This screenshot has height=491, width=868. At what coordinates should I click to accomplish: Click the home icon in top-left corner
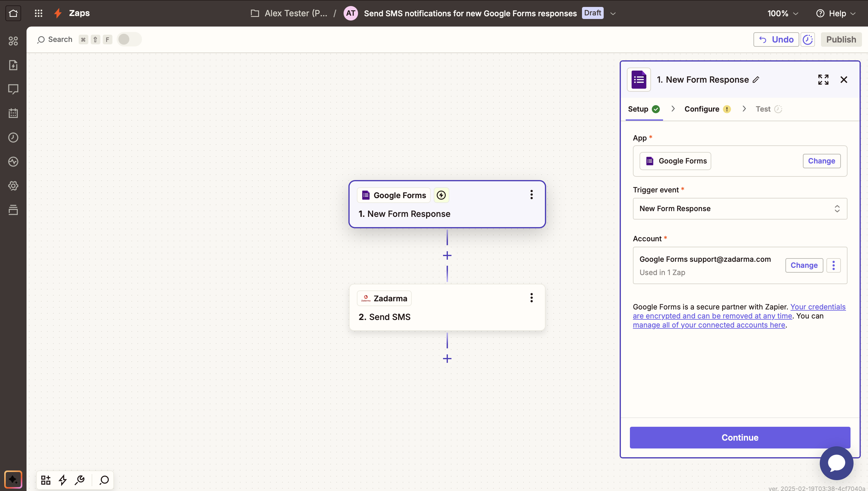13,13
